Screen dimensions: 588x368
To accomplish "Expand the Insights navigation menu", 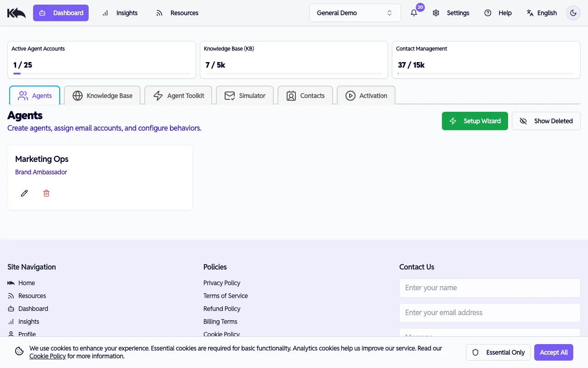I will [119, 13].
